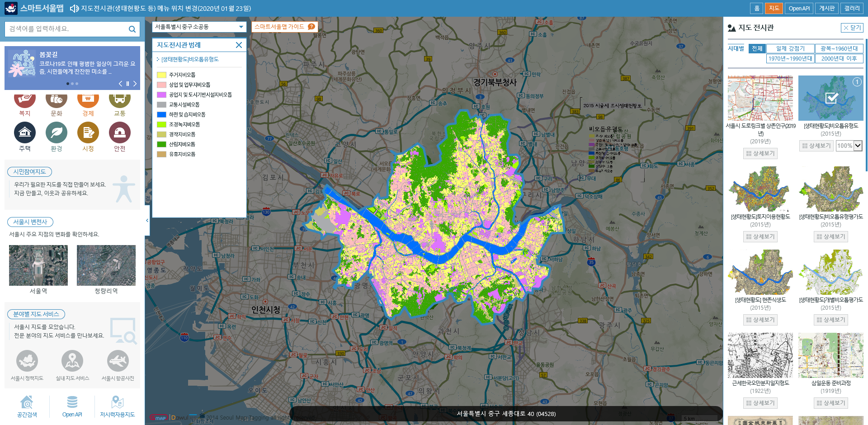
Task: Click 상세보기 under 현존식생도
Action: [x=760, y=320]
